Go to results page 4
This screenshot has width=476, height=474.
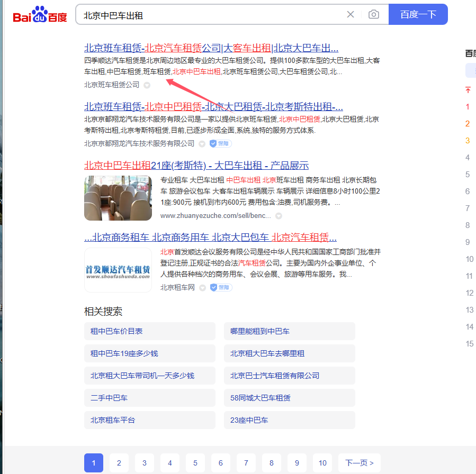[170, 463]
